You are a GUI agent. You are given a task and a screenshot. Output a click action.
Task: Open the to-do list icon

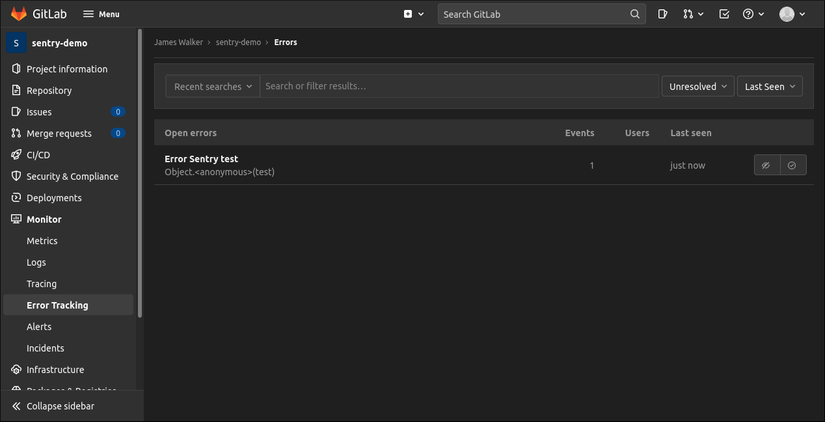point(724,14)
